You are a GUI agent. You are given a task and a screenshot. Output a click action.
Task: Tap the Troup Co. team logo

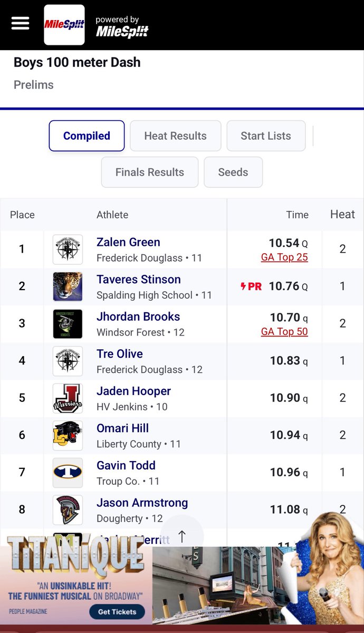click(68, 473)
